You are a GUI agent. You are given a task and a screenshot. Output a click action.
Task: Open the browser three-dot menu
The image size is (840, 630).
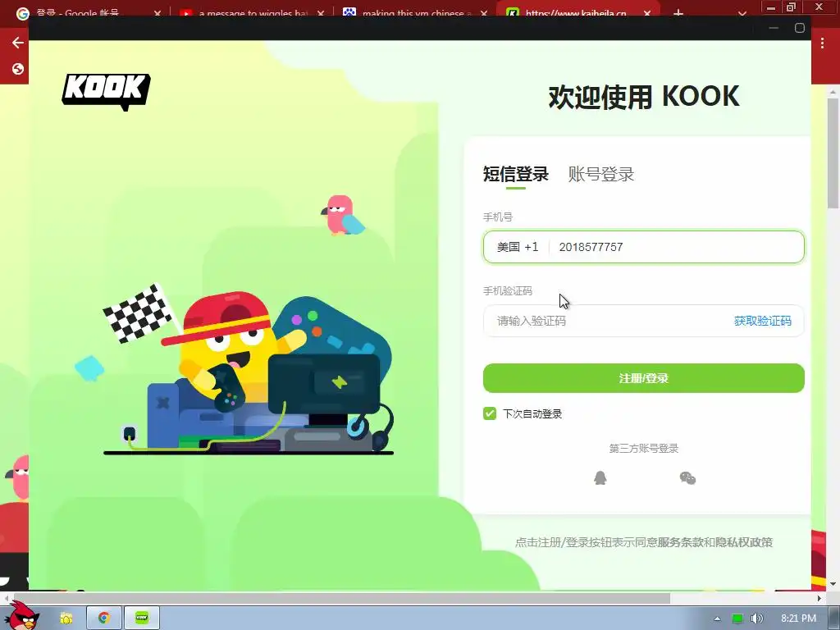[x=822, y=44]
